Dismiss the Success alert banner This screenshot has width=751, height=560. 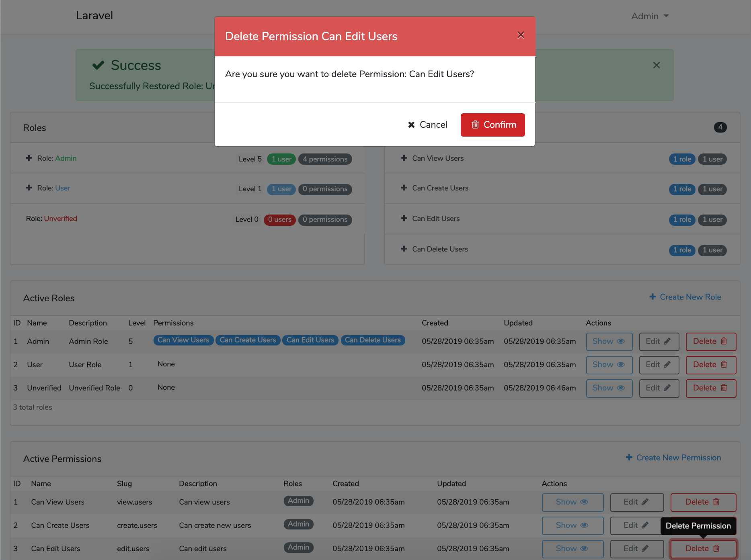657,65
